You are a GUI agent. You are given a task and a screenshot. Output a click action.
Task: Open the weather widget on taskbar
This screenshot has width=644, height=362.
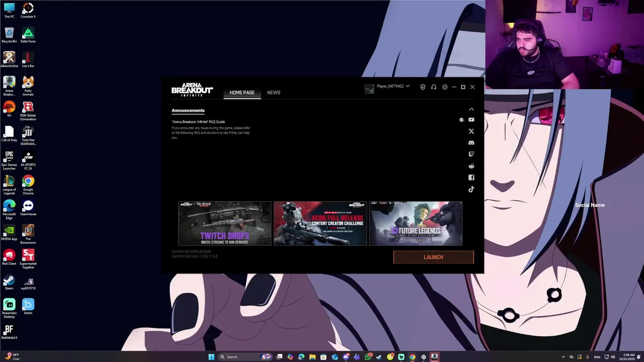coord(13,356)
